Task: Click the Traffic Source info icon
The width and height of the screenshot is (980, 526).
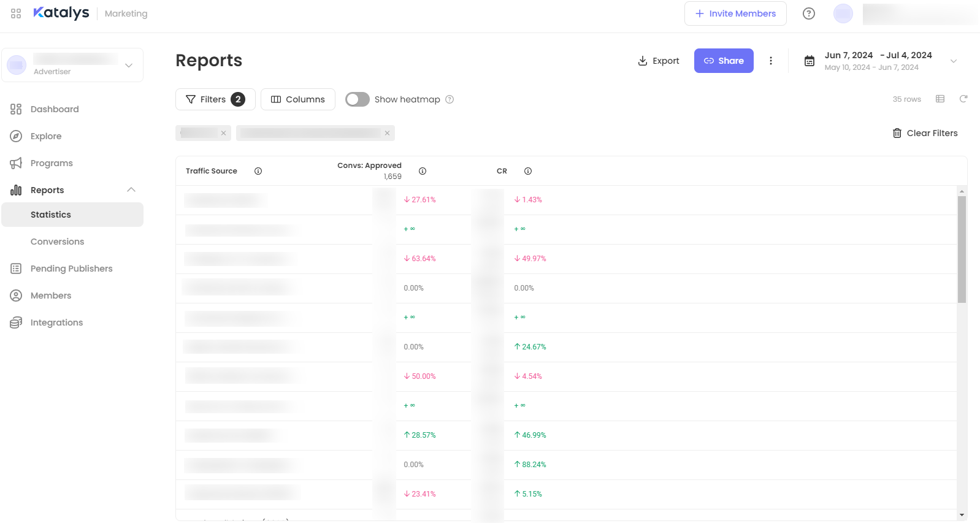Action: 258,171
